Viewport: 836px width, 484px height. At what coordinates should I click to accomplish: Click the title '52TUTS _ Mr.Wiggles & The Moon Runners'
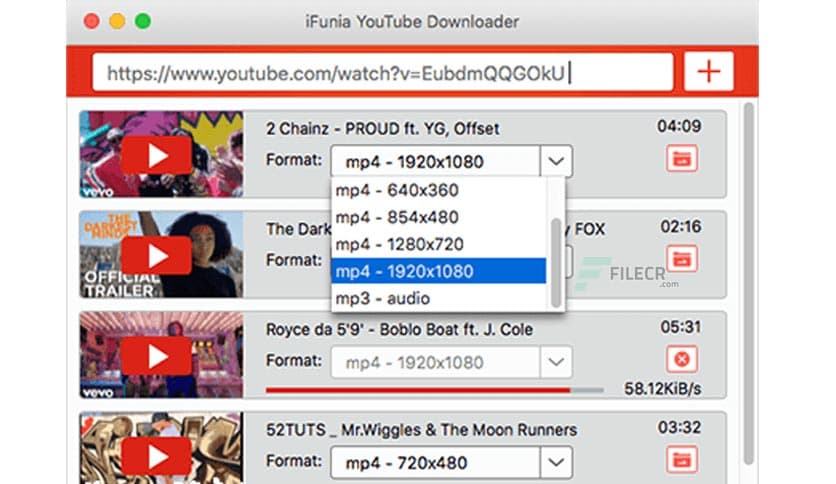click(x=421, y=430)
